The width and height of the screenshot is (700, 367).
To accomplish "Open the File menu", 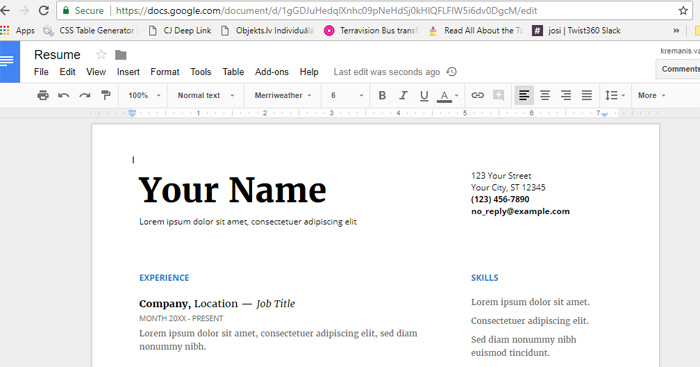I will (x=41, y=72).
